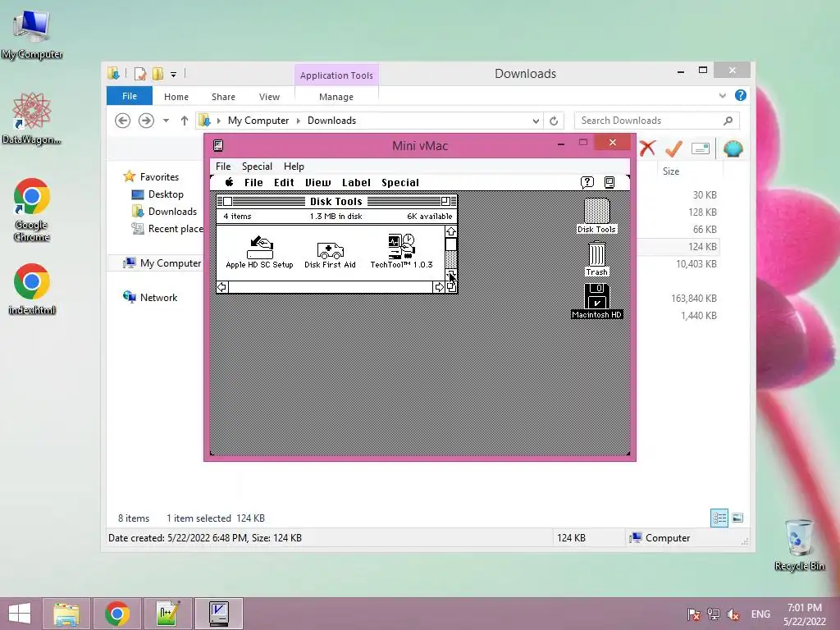Screen dimensions: 840x630
Task: Switch to the Manage ribbon tab
Action: 336,97
